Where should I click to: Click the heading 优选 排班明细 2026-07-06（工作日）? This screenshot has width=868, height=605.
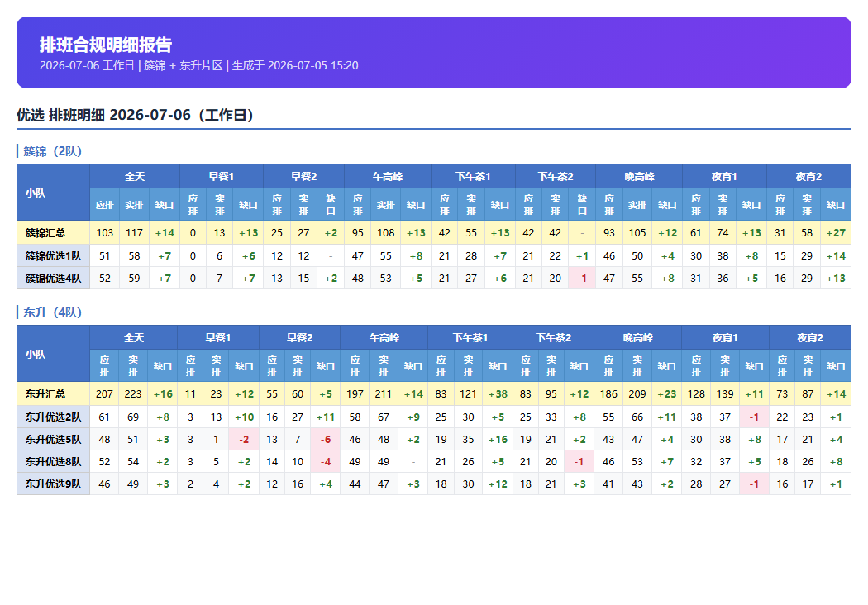point(136,115)
